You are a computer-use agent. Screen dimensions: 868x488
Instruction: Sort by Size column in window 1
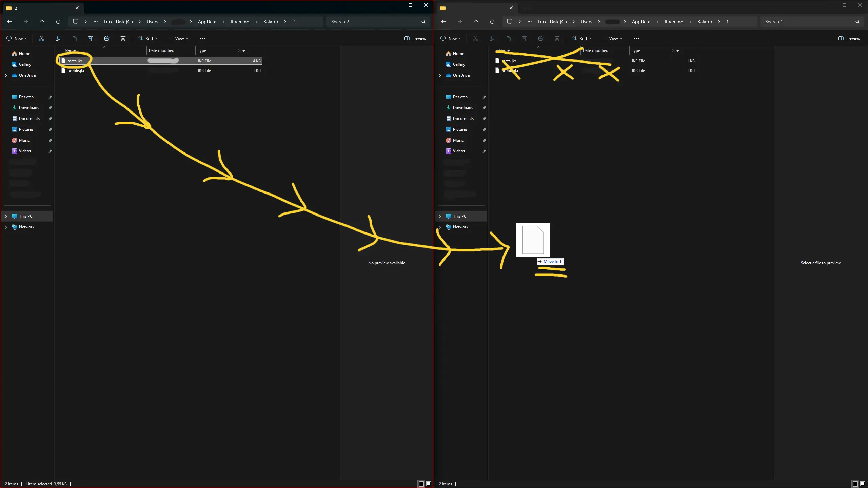684,50
